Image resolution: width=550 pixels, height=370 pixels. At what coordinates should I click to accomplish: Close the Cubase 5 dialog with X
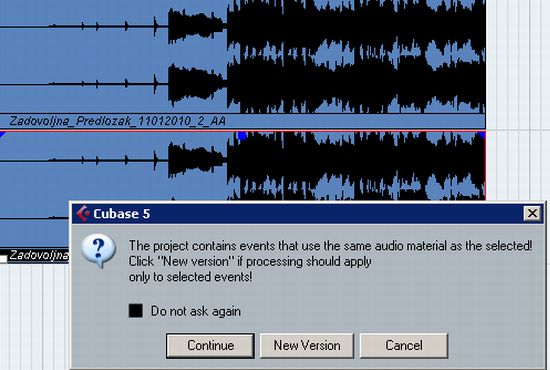(532, 213)
